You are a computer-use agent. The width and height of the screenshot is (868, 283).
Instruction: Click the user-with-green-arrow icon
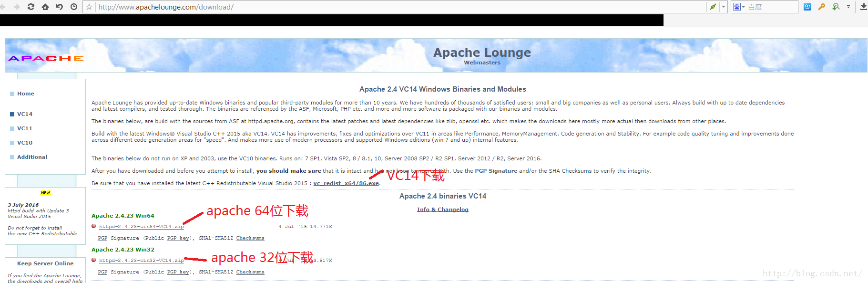point(836,7)
